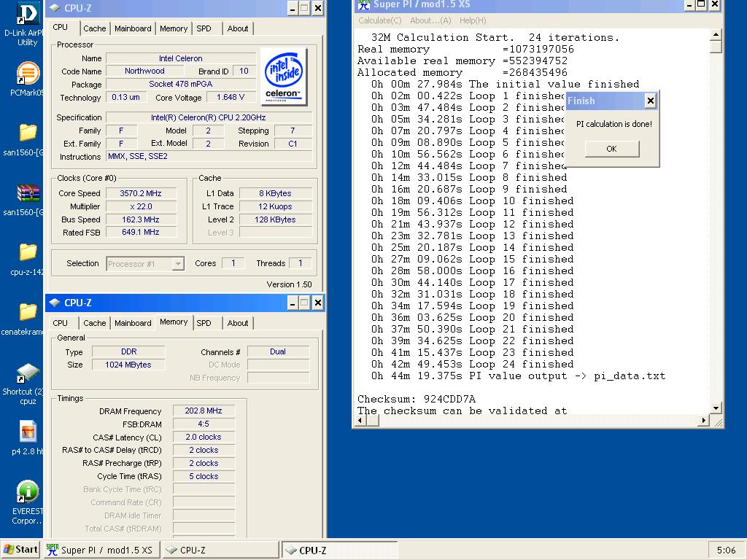Click the DRAM Frequency value 202.8 MHz

pyautogui.click(x=204, y=411)
